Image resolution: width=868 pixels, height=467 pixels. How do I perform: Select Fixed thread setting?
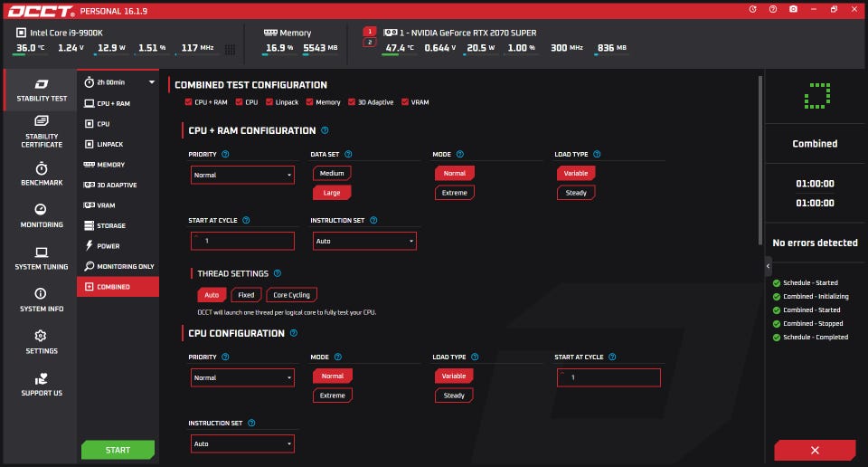pos(246,295)
